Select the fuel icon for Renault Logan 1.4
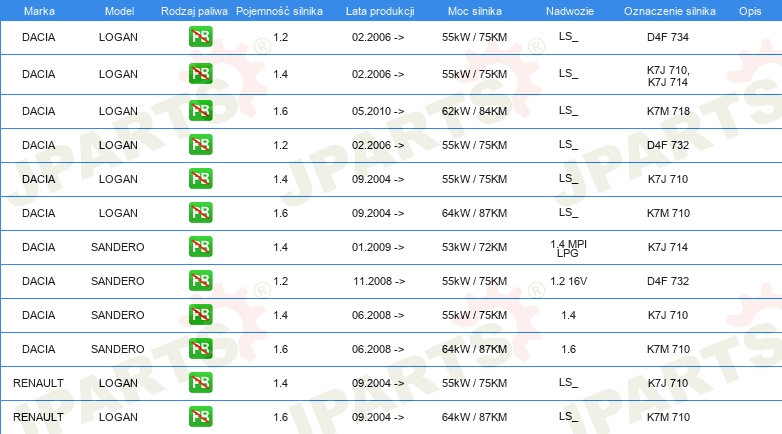 [200, 383]
